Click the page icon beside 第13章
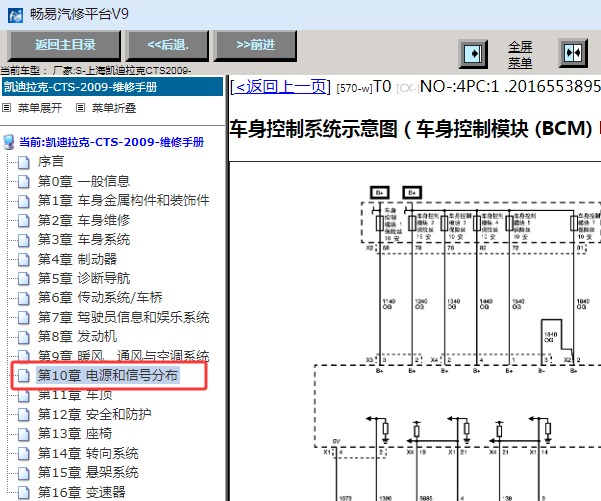This screenshot has height=501, width=601. click(x=24, y=435)
